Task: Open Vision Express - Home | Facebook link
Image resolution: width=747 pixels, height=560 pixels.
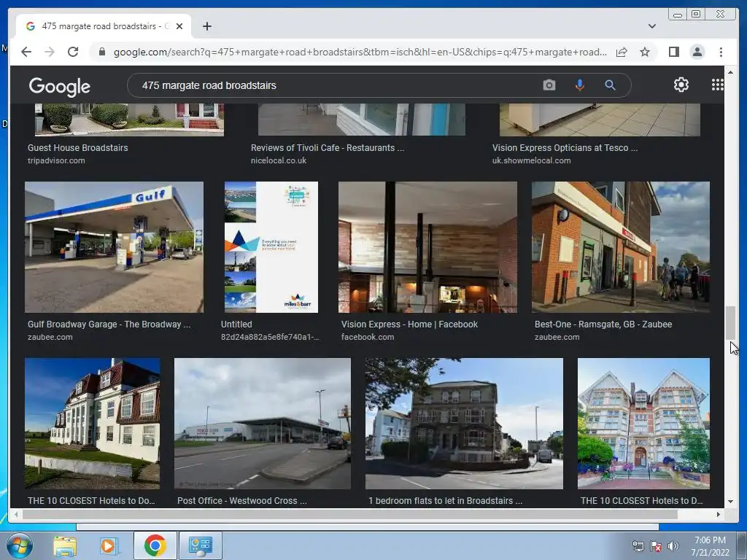Action: click(409, 324)
